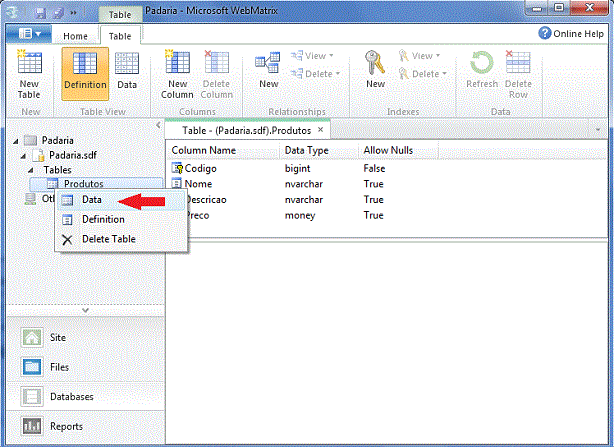Select the Table - (Padaria.sdf).Produtos tab
The width and height of the screenshot is (614, 447).
pos(247,130)
